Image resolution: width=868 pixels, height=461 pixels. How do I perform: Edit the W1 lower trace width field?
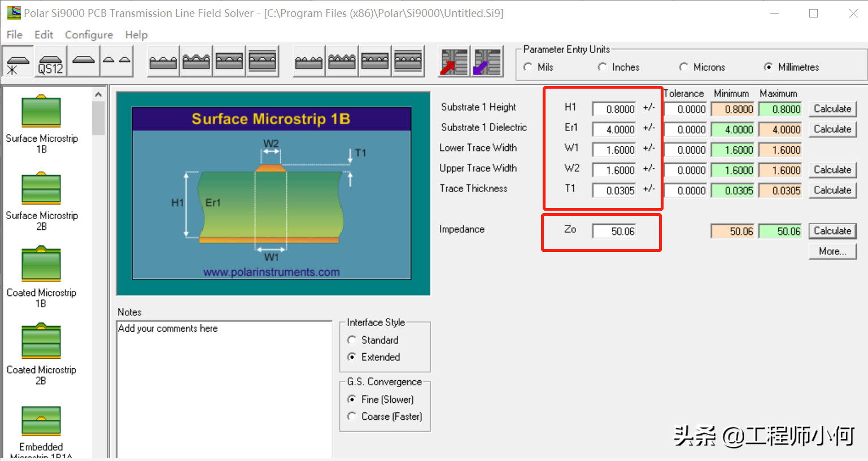click(614, 150)
